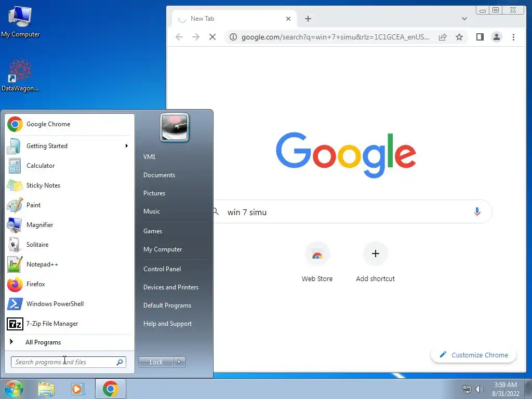The height and width of the screenshot is (399, 532).
Task: Stop page loading with X button
Action: [x=212, y=37]
